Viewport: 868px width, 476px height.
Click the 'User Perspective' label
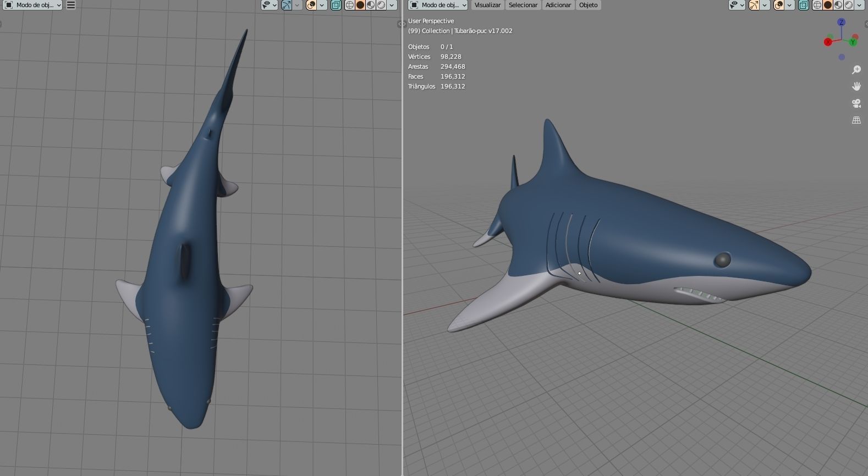431,21
